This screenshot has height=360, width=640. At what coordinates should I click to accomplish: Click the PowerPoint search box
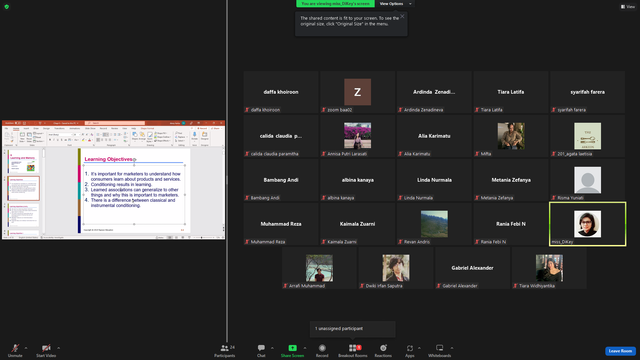click(x=115, y=123)
